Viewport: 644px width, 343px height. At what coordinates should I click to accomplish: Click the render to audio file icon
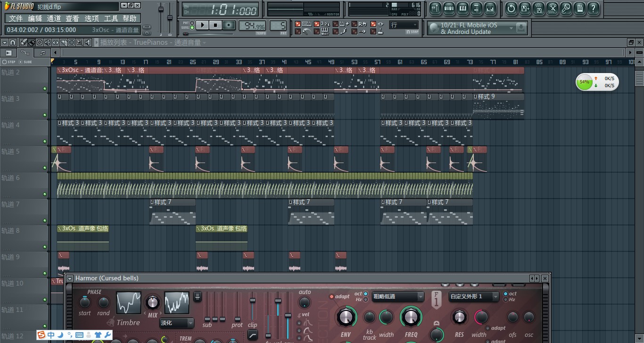pyautogui.click(x=538, y=8)
